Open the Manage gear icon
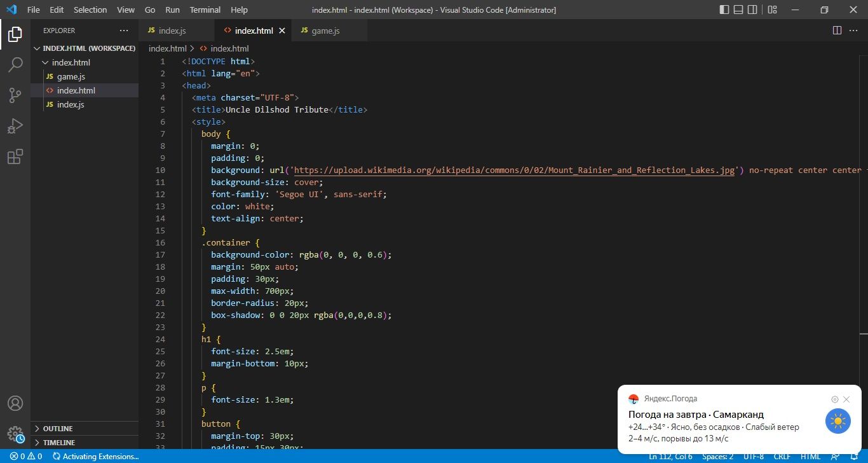The width and height of the screenshot is (868, 463). click(x=15, y=434)
